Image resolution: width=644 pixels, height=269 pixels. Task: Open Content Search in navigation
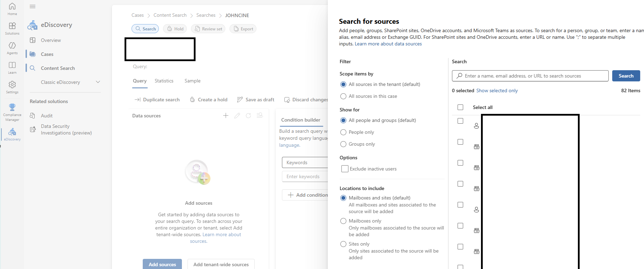[x=58, y=68]
